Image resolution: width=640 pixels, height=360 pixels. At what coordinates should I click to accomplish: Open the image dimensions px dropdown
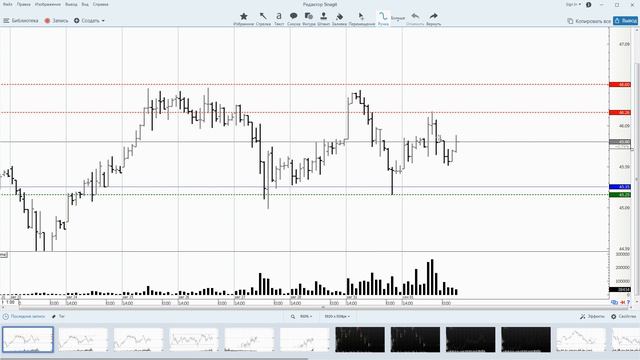337,316
